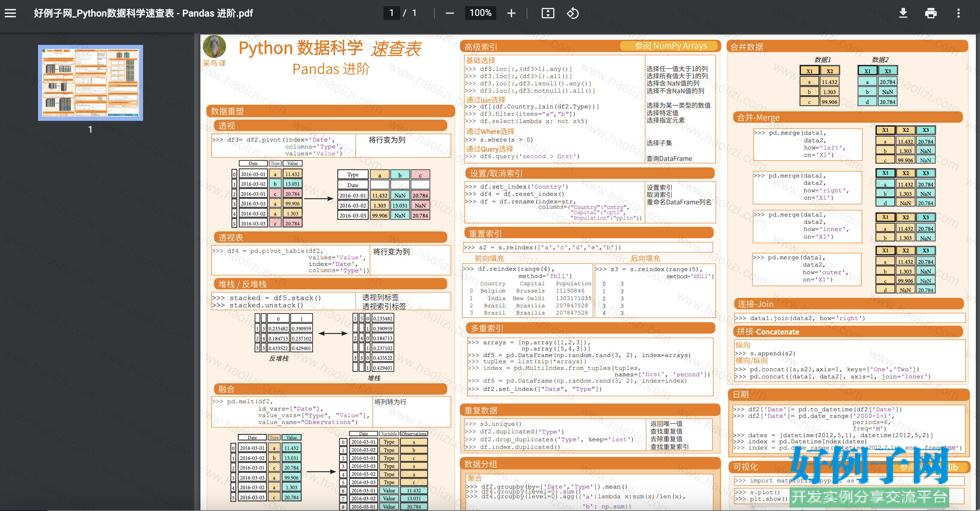The image size is (980, 511).
Task: Click the current page number field
Action: (x=392, y=13)
